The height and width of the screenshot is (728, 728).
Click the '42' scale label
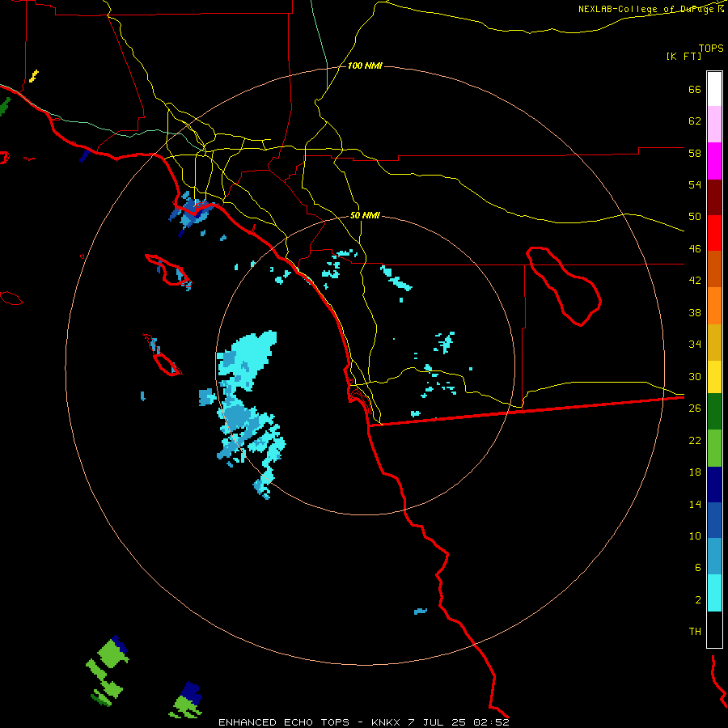(x=695, y=281)
